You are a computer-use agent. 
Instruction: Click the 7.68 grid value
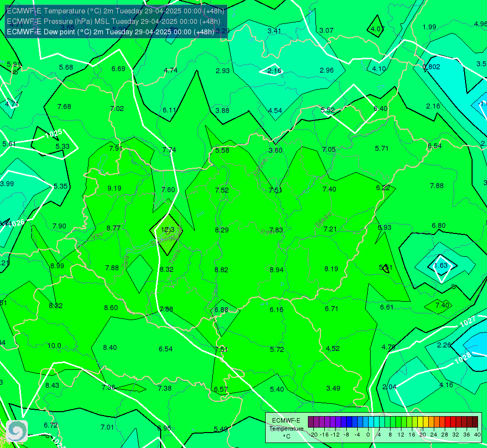tap(64, 107)
